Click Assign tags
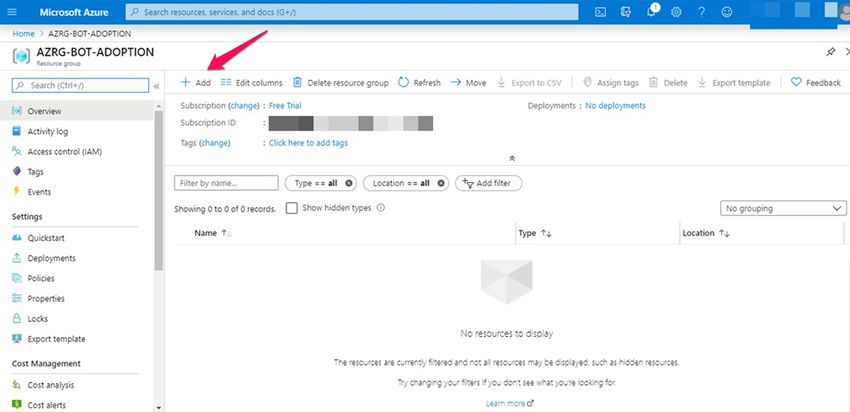This screenshot has height=412, width=850. [x=610, y=82]
